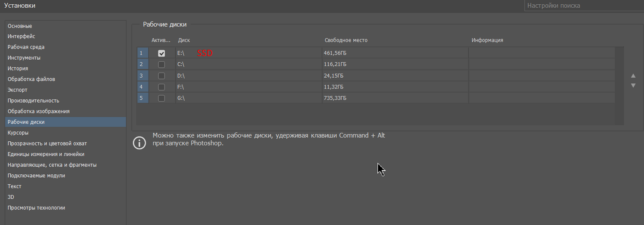Click the 461,56ГБ free space value
644x225 pixels.
pyautogui.click(x=335, y=53)
